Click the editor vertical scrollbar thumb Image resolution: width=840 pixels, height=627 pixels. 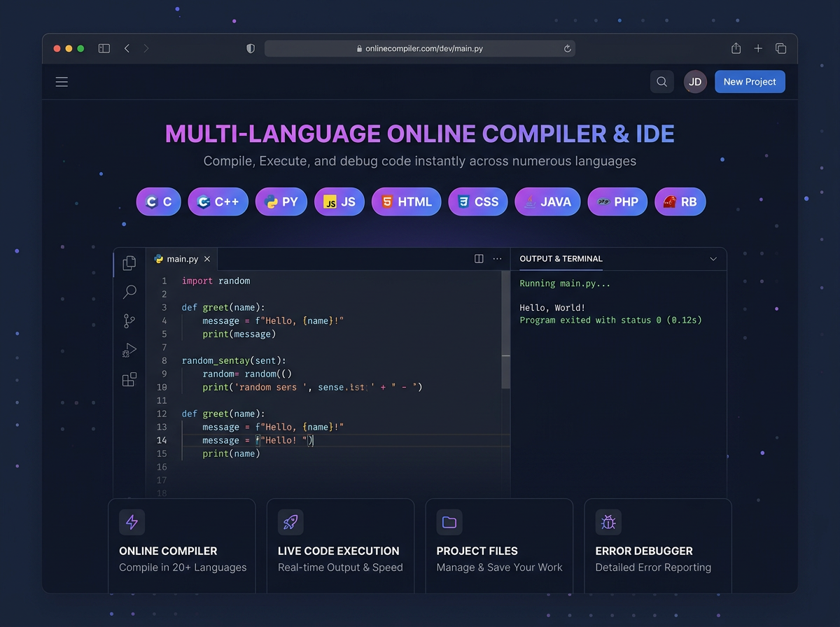coord(506,330)
